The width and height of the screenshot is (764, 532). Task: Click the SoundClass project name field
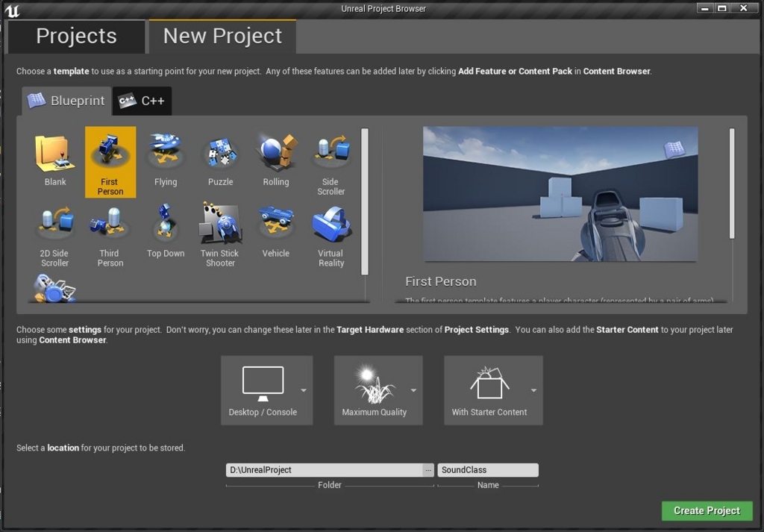[x=488, y=470]
